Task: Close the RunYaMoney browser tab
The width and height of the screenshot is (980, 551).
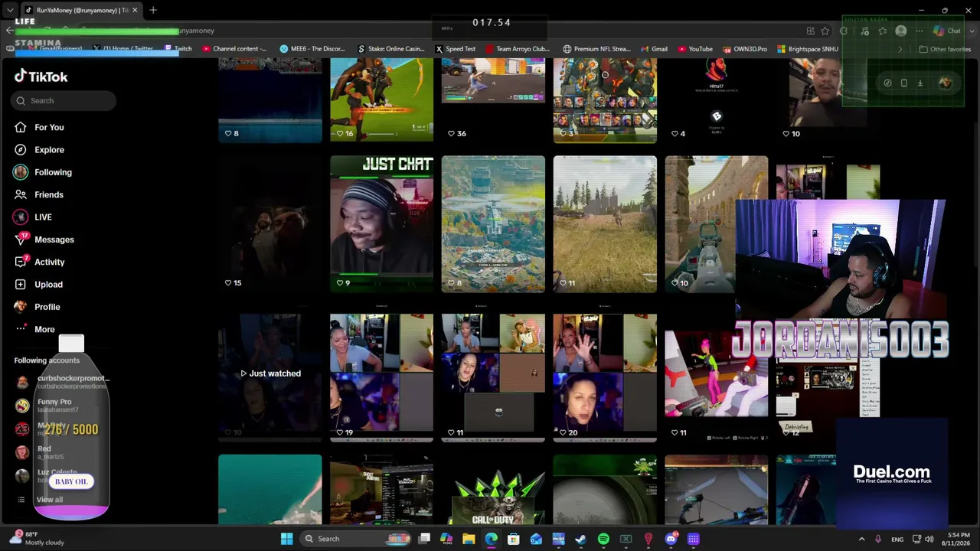Action: click(x=136, y=10)
